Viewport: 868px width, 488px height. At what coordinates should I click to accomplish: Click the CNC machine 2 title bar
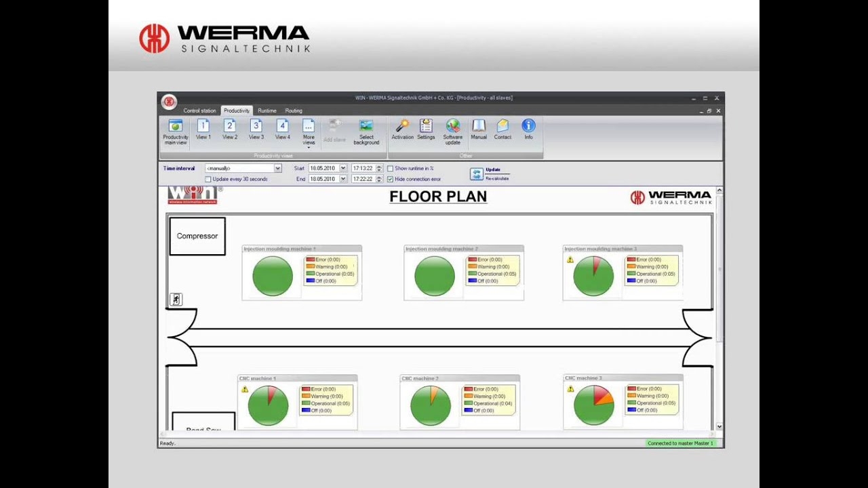pyautogui.click(x=460, y=378)
